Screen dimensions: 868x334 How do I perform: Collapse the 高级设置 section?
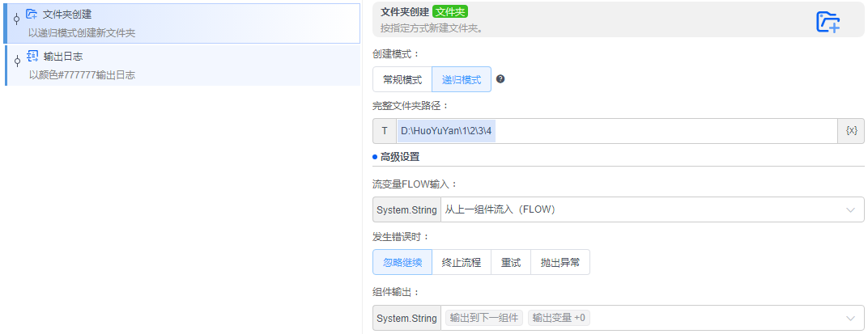click(x=400, y=157)
